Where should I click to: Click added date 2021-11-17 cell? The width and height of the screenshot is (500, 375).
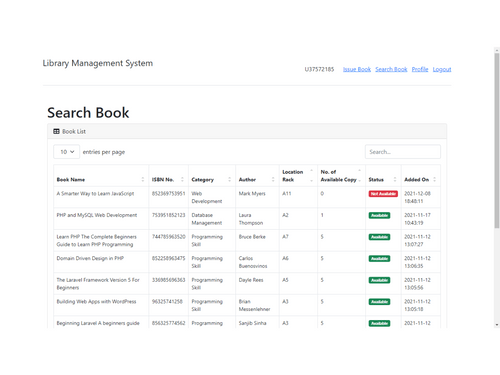(421, 219)
